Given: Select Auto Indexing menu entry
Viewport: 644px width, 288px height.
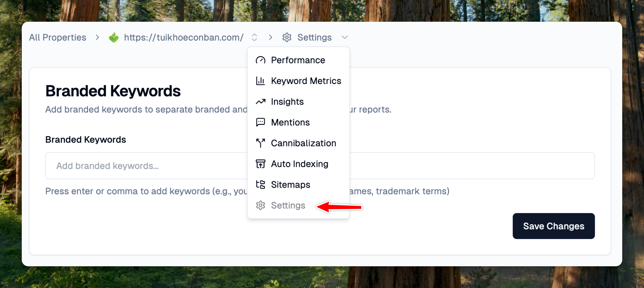Looking at the screenshot, I should (299, 164).
